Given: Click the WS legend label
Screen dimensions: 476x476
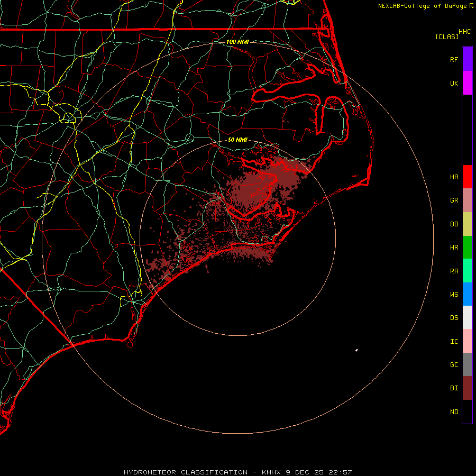Looking at the screenshot, I should pyautogui.click(x=454, y=295).
